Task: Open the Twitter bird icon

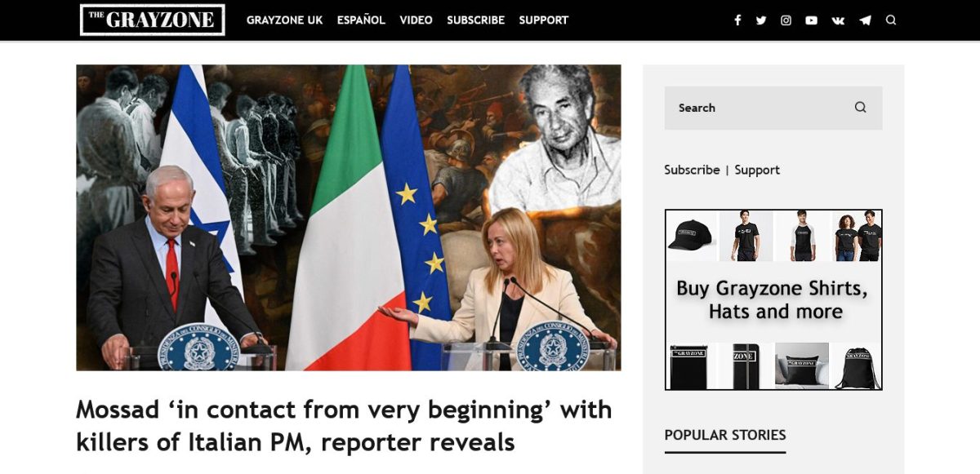Action: tap(761, 20)
